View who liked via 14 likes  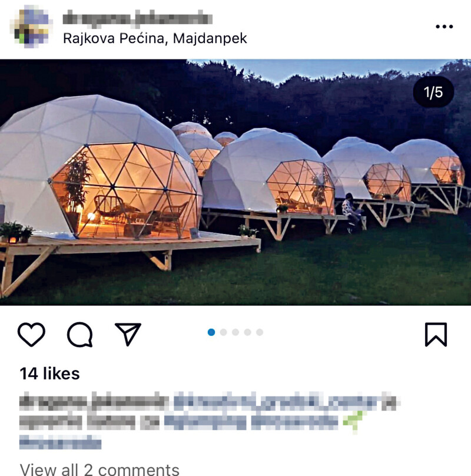[x=49, y=373]
